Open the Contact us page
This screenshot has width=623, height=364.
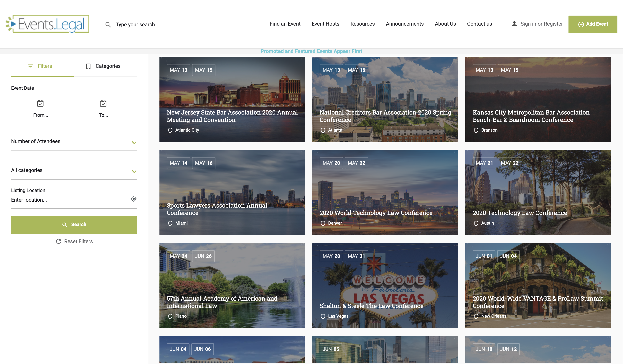[x=479, y=24]
